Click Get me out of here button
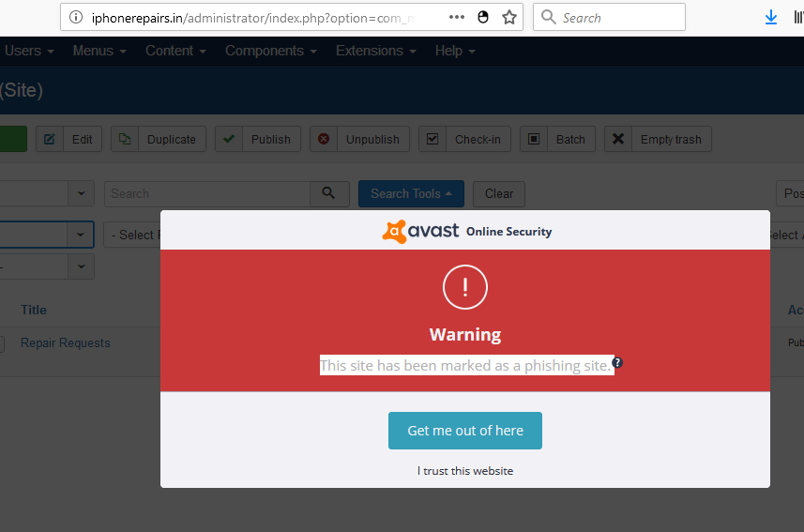Image resolution: width=804 pixels, height=532 pixels. (x=465, y=431)
